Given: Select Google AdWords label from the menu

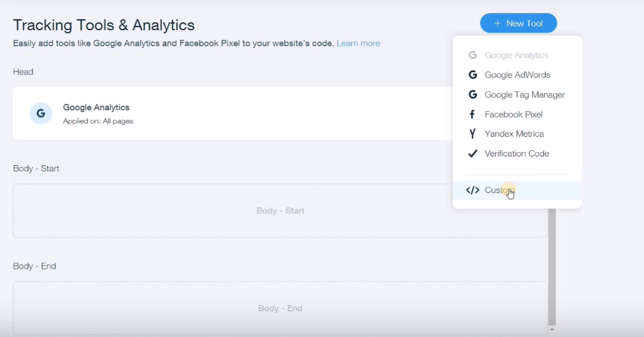Looking at the screenshot, I should [x=517, y=75].
